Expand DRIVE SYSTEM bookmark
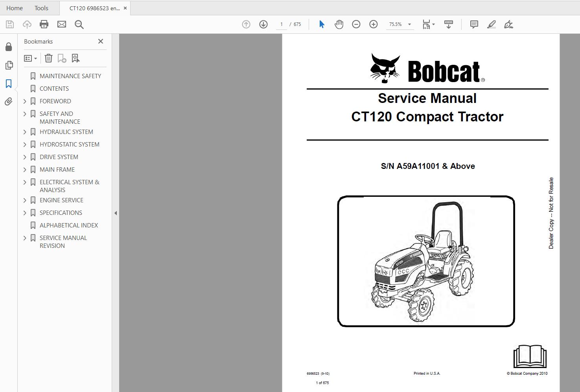 coord(25,157)
